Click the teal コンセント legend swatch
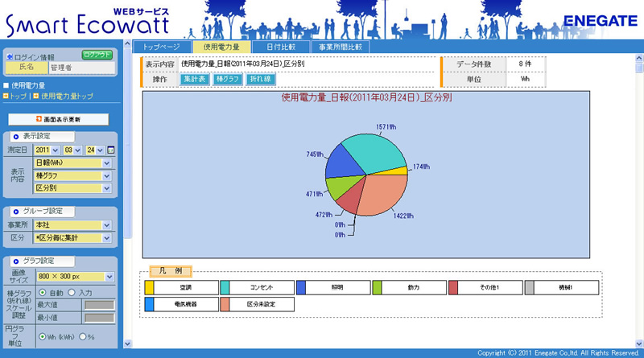The width and height of the screenshot is (644, 358). (x=225, y=287)
